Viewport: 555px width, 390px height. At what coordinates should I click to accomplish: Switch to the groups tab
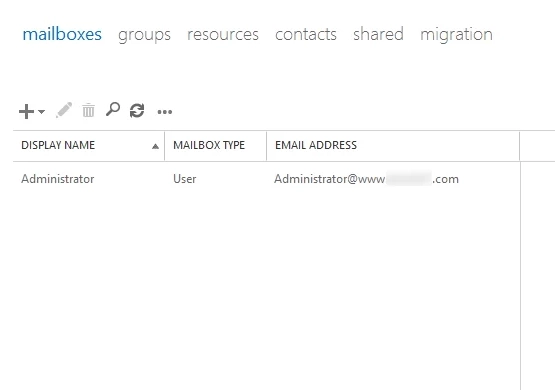coord(144,35)
